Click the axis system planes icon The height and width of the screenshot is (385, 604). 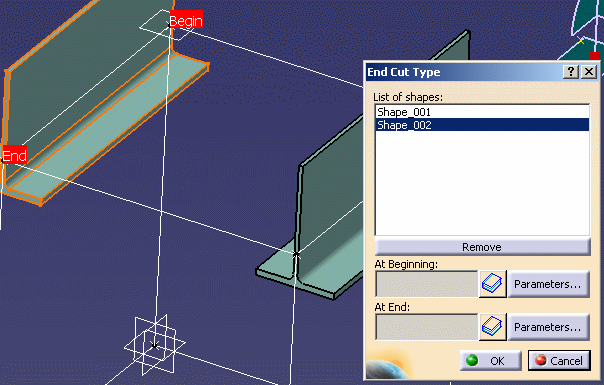coord(154,345)
